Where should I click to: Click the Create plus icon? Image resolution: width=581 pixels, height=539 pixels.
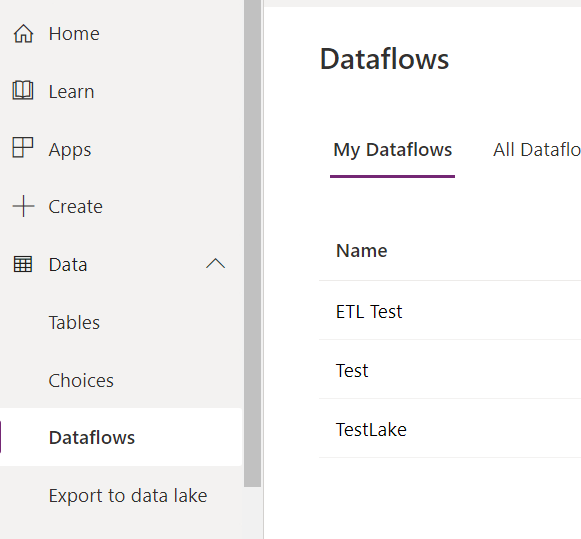[23, 206]
